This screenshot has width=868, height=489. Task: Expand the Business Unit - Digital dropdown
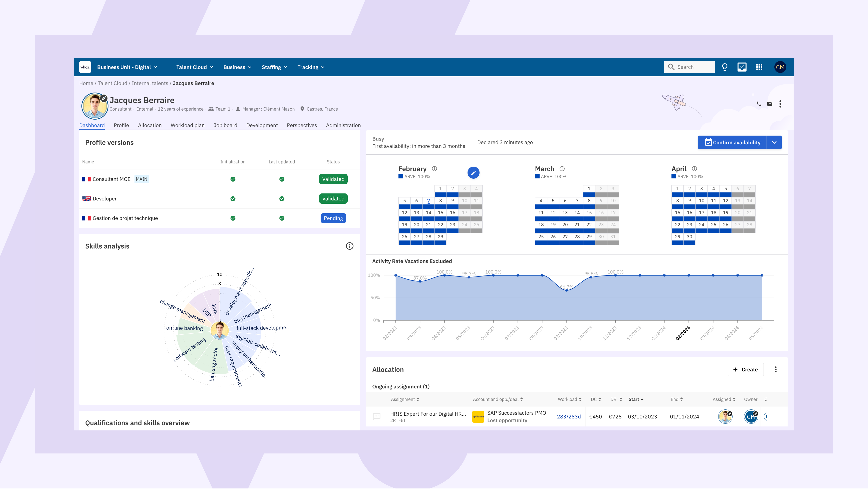tap(127, 67)
